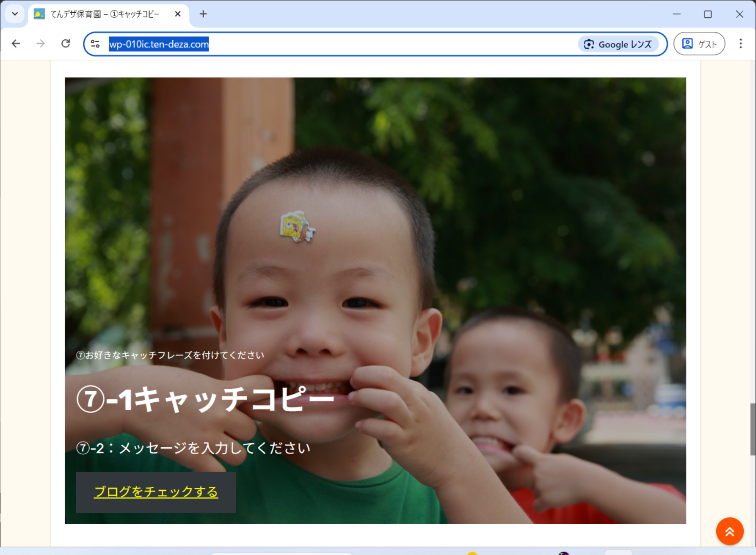Click the forward navigation arrow
756x555 pixels.
pos(41,44)
